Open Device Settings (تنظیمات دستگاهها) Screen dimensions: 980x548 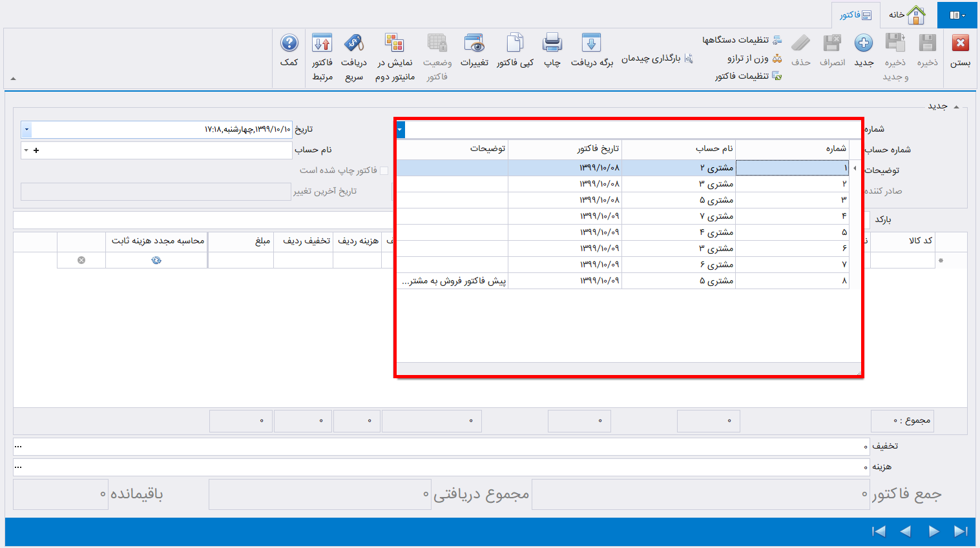coord(742,40)
